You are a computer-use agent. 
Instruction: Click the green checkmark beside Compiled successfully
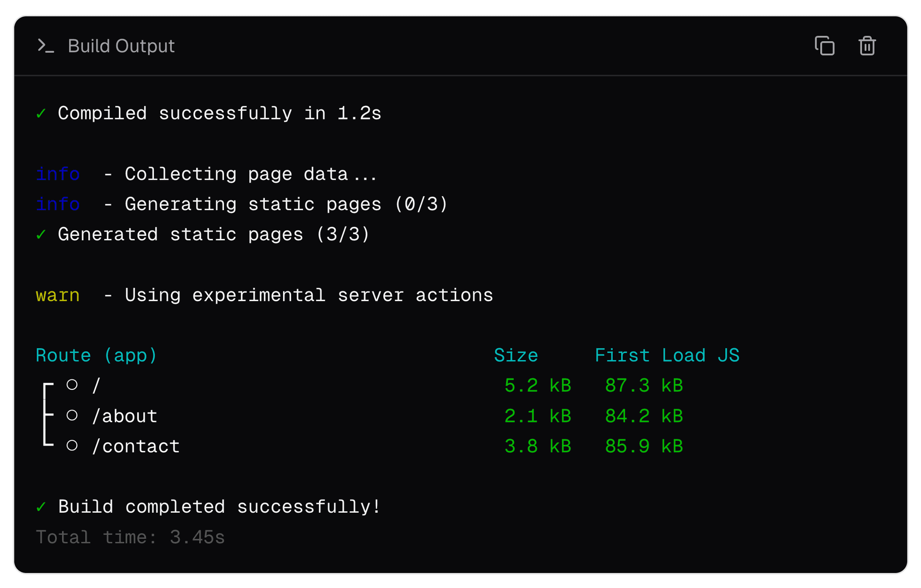(41, 114)
